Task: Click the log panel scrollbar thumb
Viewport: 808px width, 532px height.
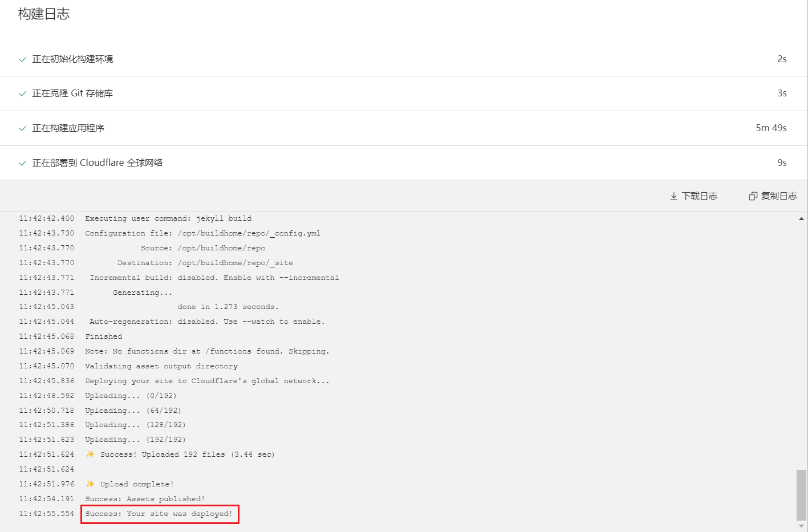Action: point(801,494)
